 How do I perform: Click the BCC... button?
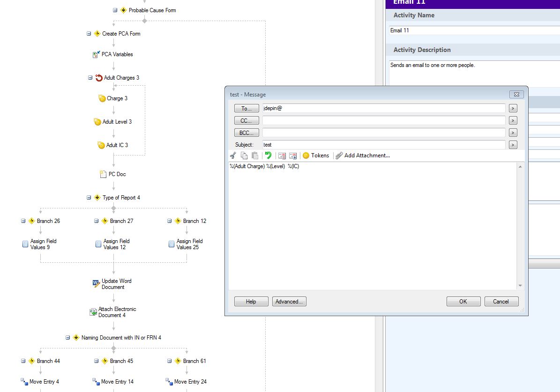click(x=246, y=133)
